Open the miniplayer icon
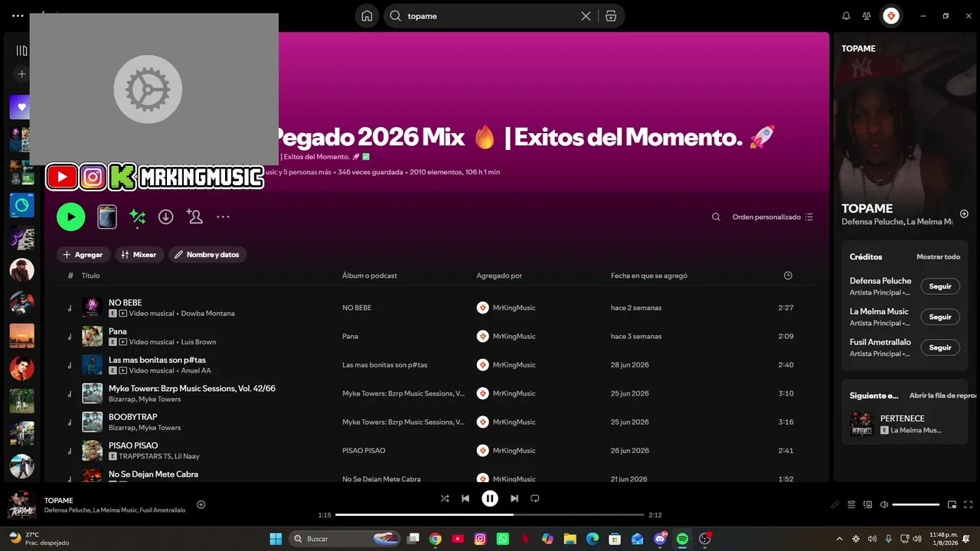 952,504
